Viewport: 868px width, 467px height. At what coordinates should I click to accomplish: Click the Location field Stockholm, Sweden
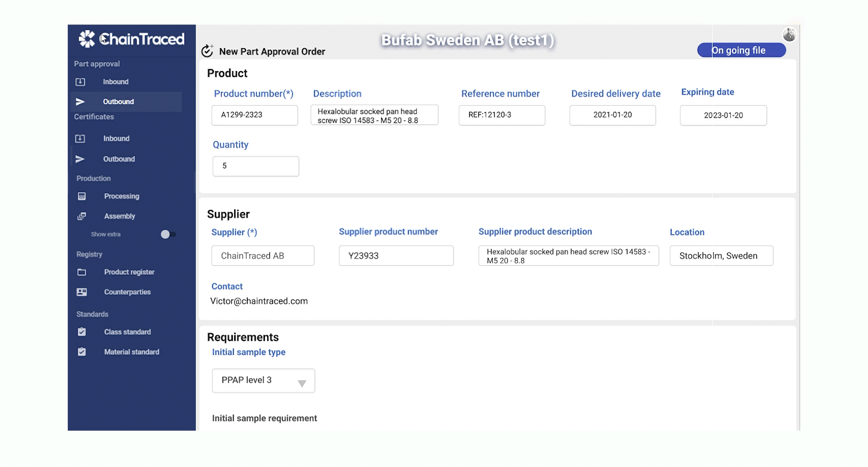(722, 256)
